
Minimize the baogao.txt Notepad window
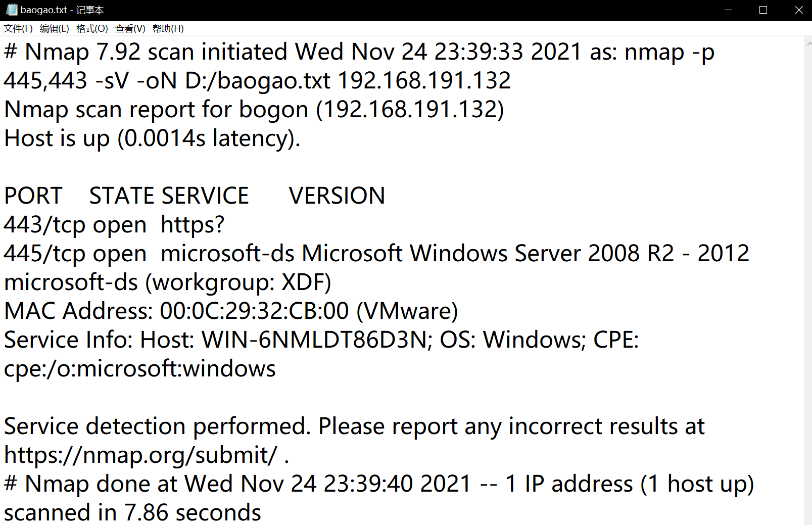pyautogui.click(x=728, y=10)
